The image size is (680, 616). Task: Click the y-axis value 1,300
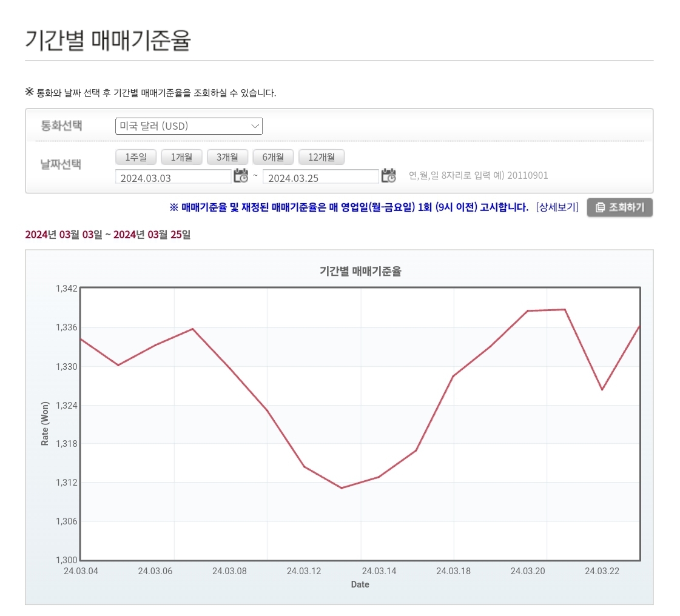[x=67, y=560]
